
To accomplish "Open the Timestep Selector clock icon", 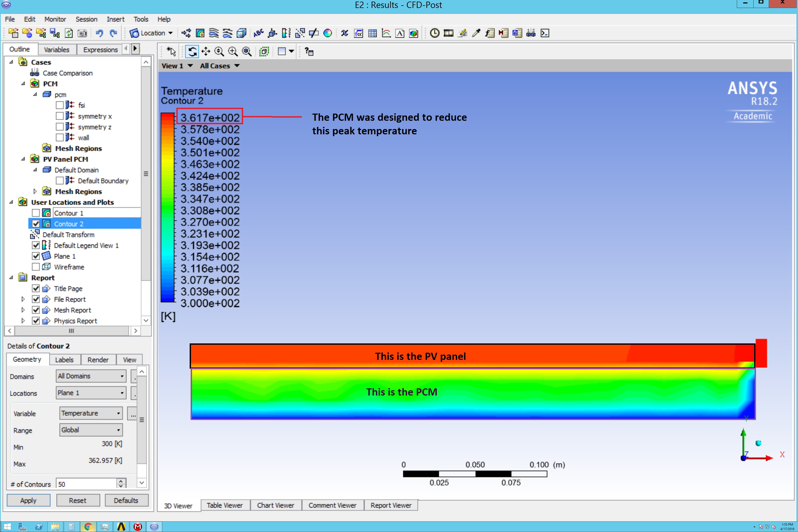I will coord(435,33).
